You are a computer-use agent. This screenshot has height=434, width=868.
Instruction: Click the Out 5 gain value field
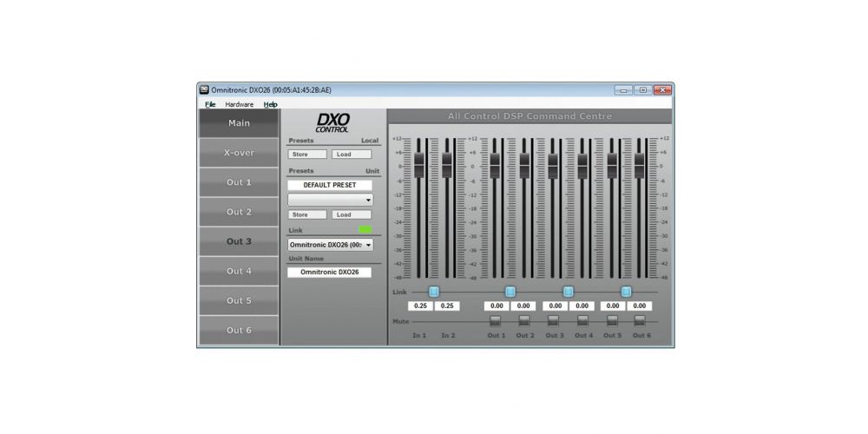pos(613,306)
